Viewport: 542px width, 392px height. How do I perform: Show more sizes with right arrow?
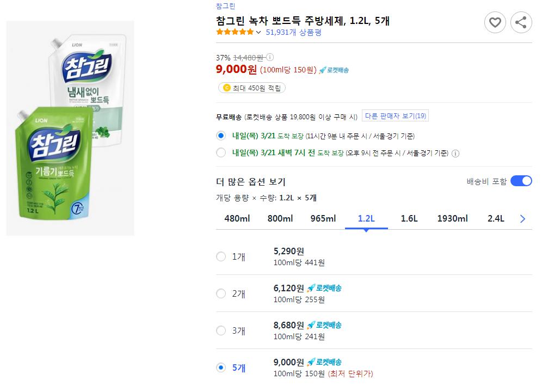tap(523, 219)
